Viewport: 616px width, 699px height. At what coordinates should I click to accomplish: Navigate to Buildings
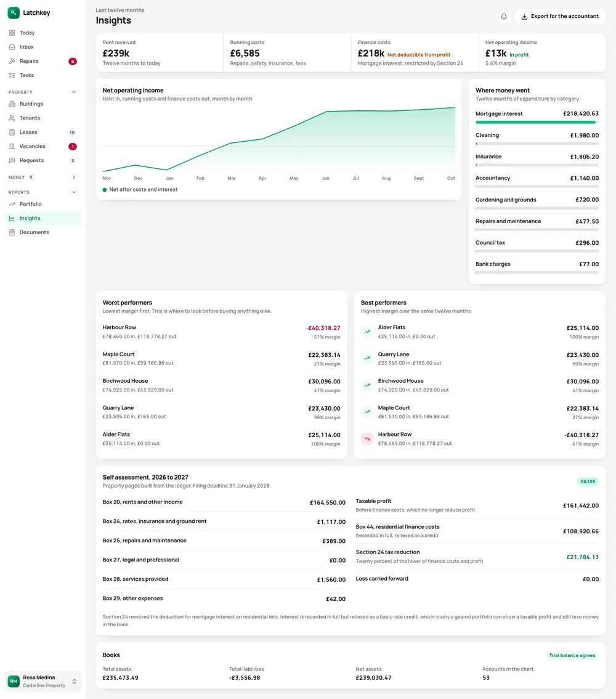[x=43, y=104]
